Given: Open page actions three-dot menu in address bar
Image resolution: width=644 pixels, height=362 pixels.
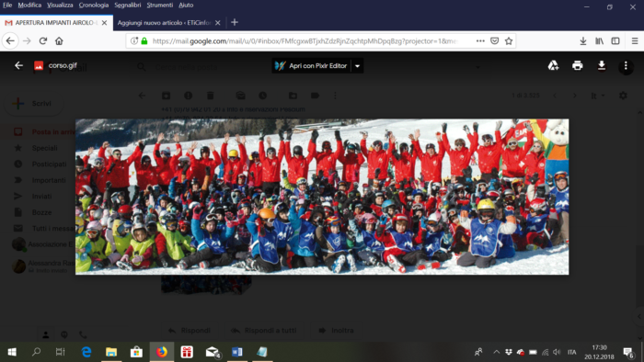Looking at the screenshot, I should tap(480, 41).
